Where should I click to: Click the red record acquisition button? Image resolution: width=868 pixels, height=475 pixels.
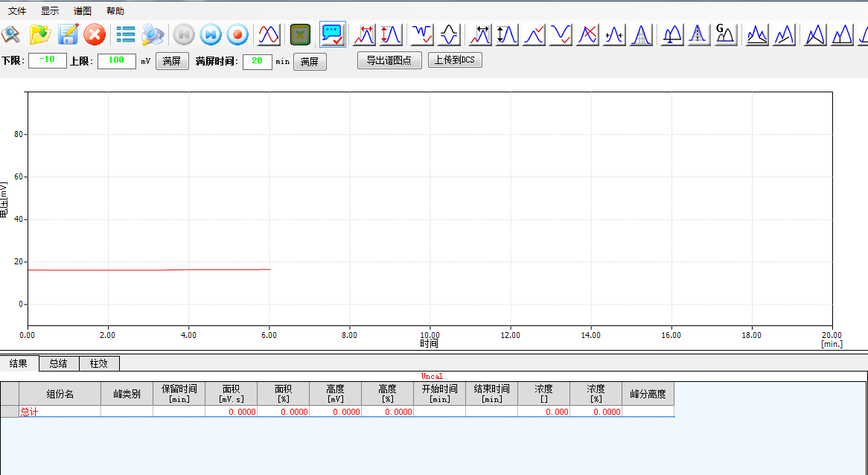click(x=237, y=35)
